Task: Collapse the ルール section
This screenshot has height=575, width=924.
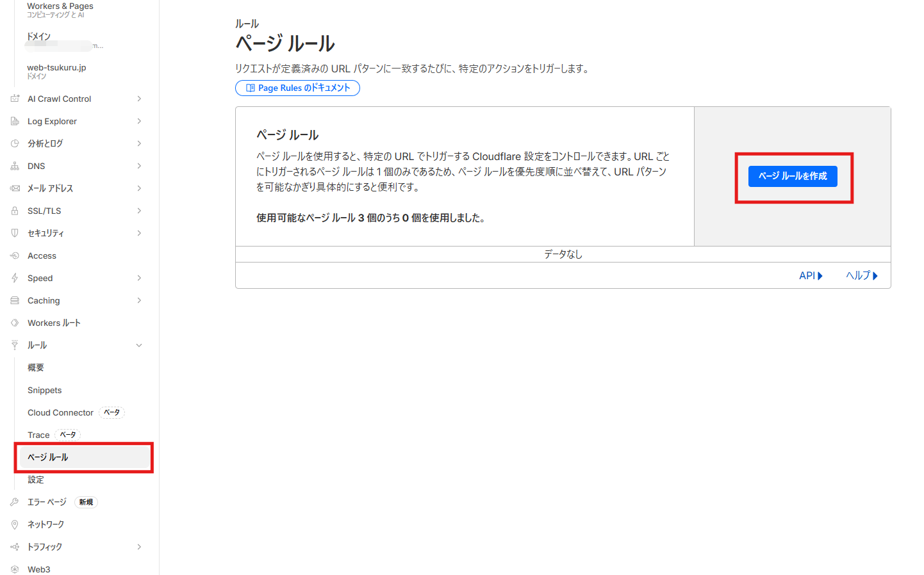Action: (x=139, y=345)
